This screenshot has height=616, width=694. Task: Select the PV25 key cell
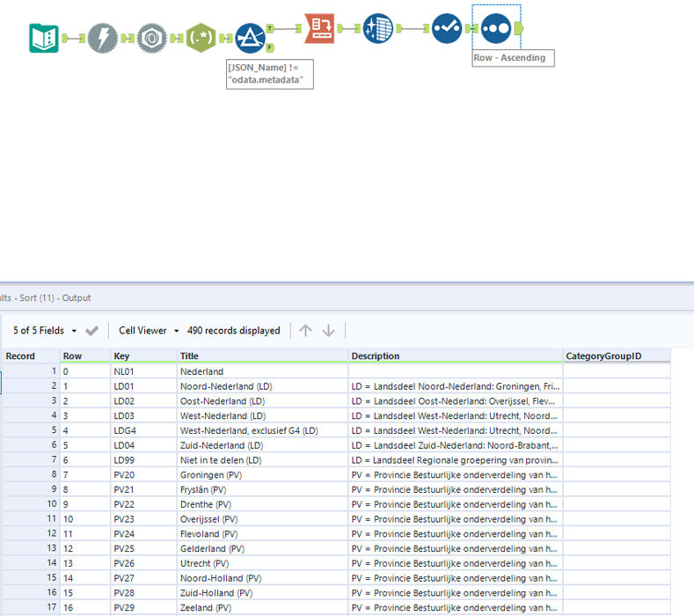point(143,549)
